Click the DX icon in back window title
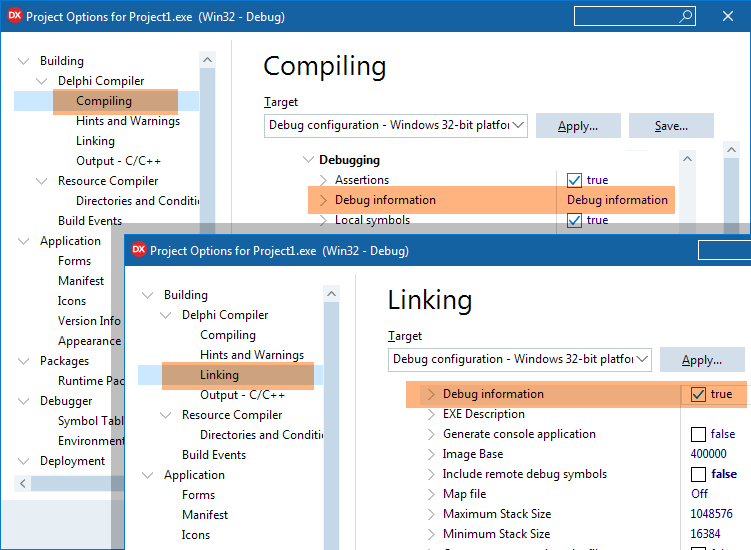The width and height of the screenshot is (751, 550). (x=15, y=16)
